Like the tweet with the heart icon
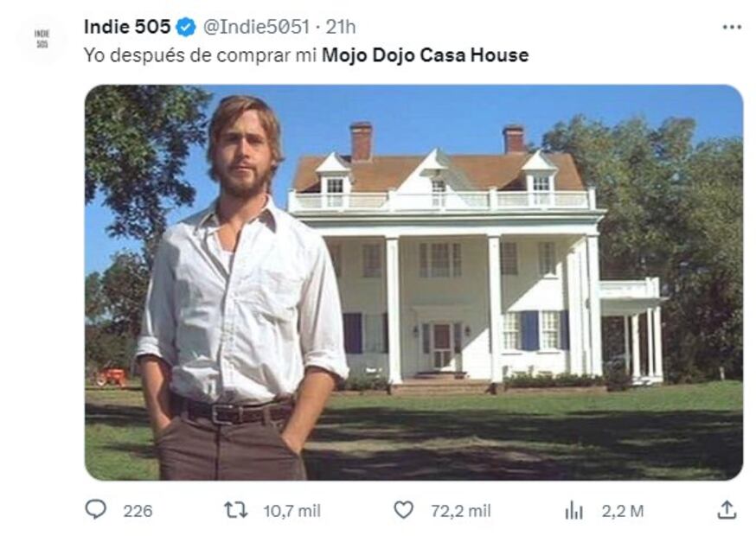Viewport: 756px width, 536px height. [x=404, y=509]
